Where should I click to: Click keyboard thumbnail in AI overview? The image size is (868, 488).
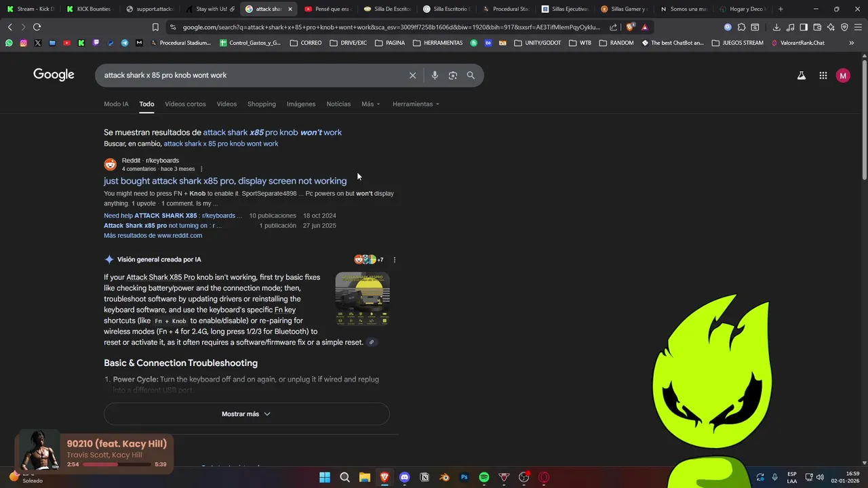[362, 299]
